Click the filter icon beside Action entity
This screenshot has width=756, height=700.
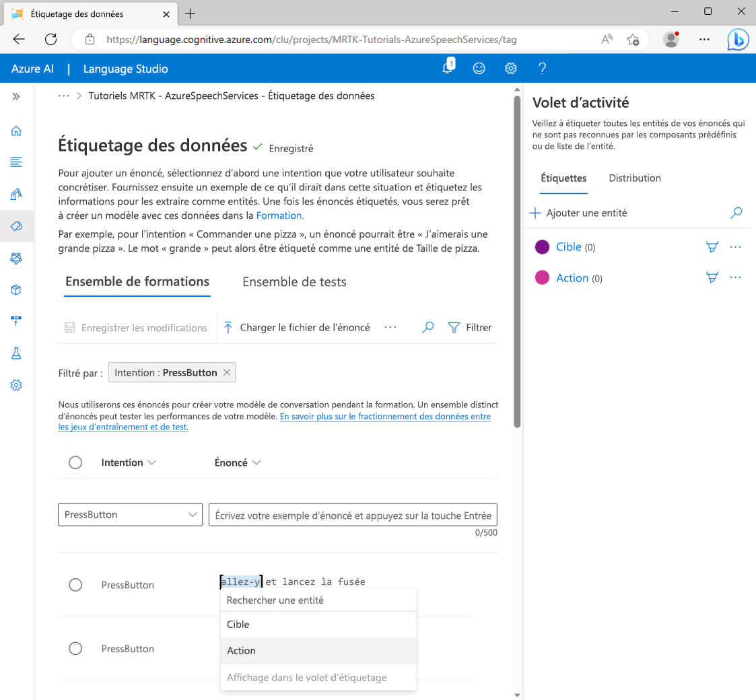pyautogui.click(x=712, y=278)
